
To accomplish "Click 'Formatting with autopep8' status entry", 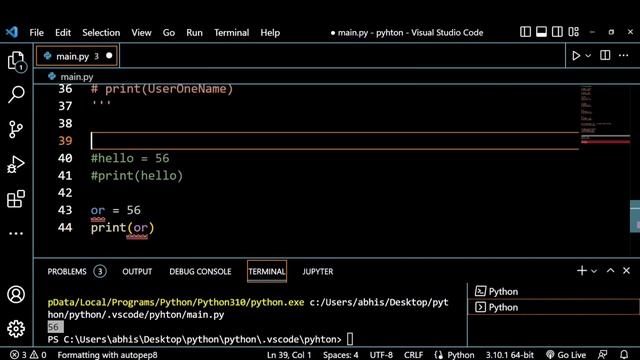I will pos(107,355).
